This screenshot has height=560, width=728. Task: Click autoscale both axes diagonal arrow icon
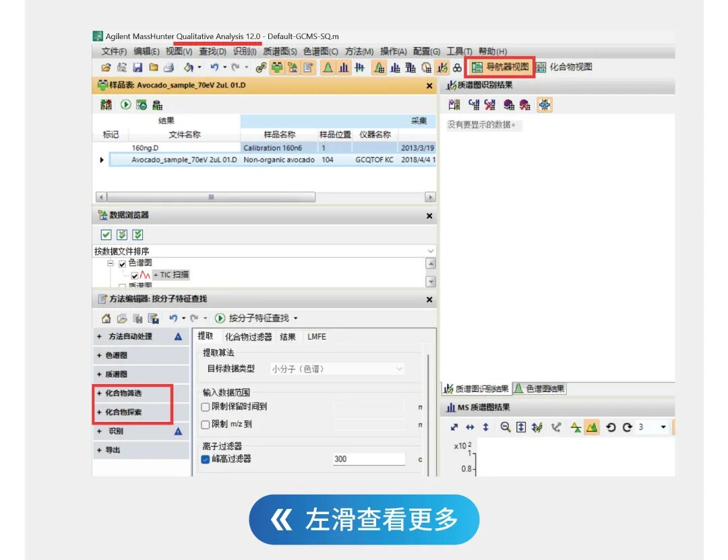(x=454, y=427)
